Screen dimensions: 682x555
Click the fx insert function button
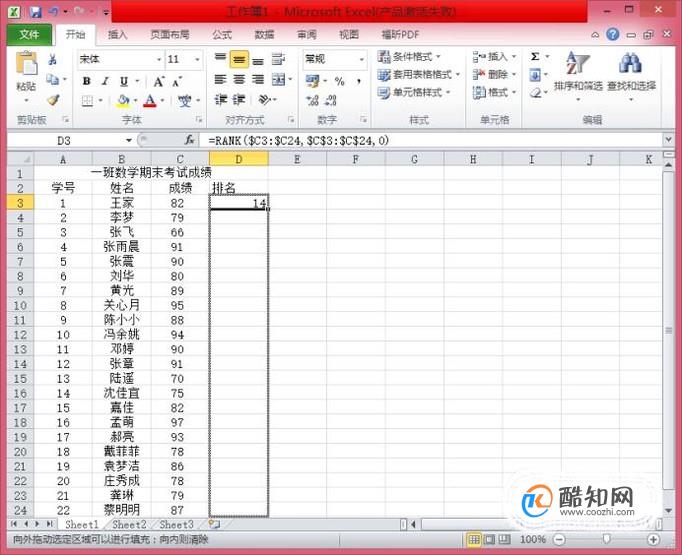[190, 140]
